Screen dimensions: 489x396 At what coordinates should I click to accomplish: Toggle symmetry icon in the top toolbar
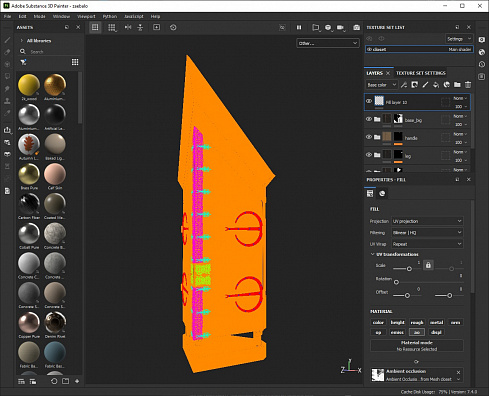tap(128, 27)
